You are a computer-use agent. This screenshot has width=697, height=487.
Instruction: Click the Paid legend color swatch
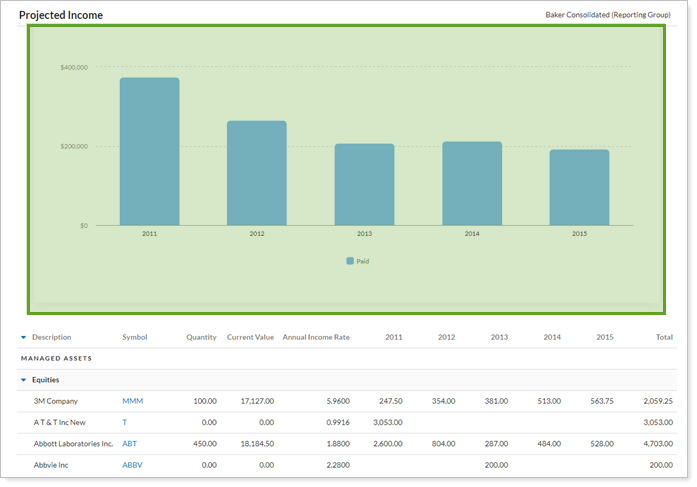coord(350,260)
